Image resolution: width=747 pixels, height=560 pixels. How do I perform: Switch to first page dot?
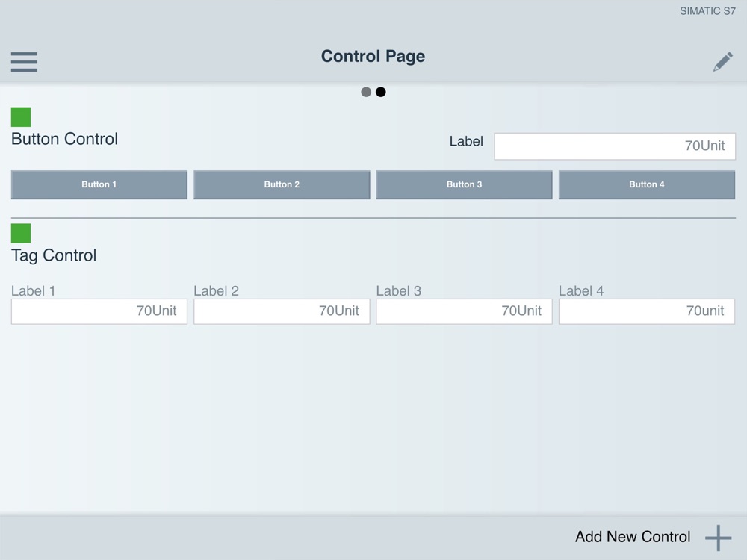pyautogui.click(x=366, y=92)
